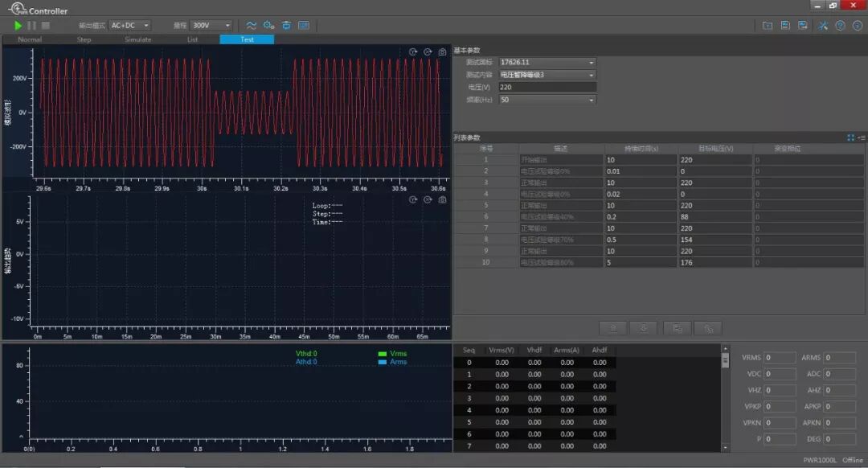This screenshot has width=868, height=468.
Task: Click the save toolbar icon
Action: tap(785, 26)
